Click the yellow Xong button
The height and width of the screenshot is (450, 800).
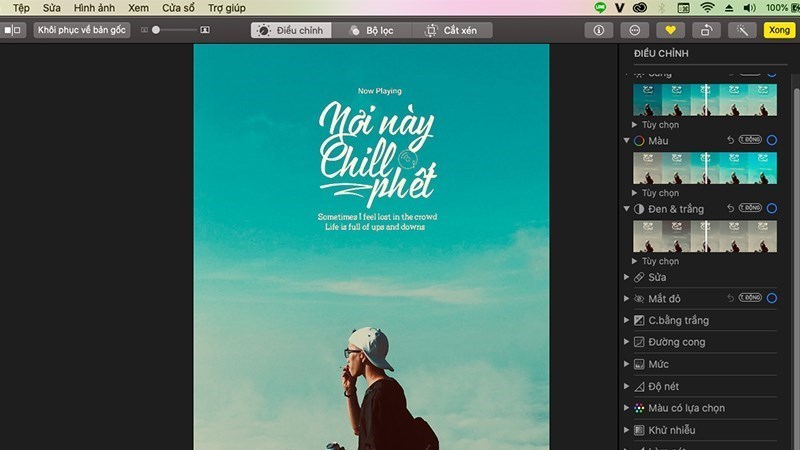779,30
